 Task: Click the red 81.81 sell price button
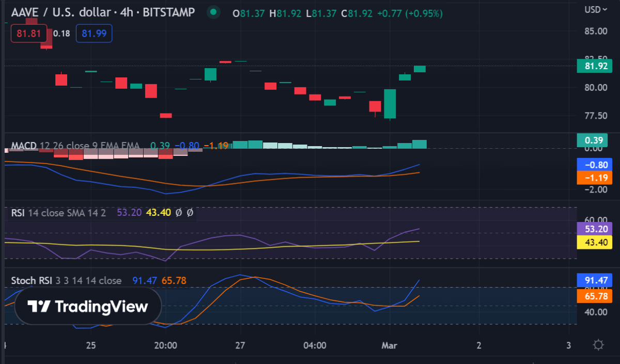pyautogui.click(x=29, y=34)
